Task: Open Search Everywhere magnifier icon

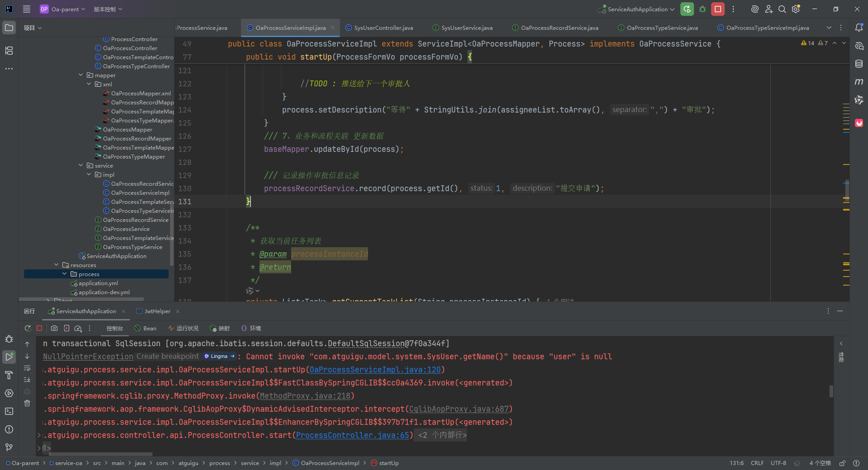Action: coord(782,9)
